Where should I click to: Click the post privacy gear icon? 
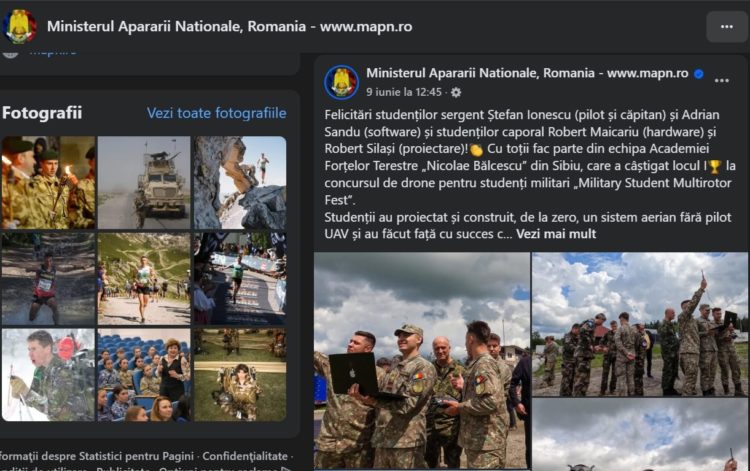click(x=456, y=92)
